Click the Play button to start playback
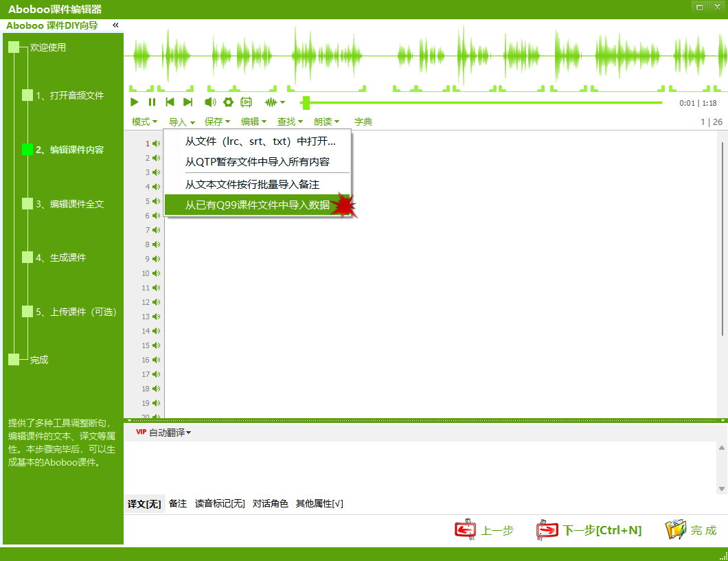728x561 pixels. click(134, 102)
